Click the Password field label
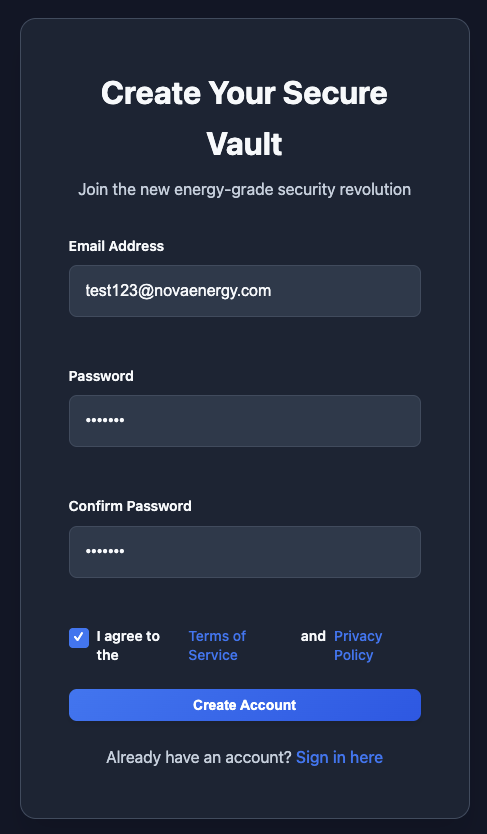The image size is (487, 834). tap(101, 376)
